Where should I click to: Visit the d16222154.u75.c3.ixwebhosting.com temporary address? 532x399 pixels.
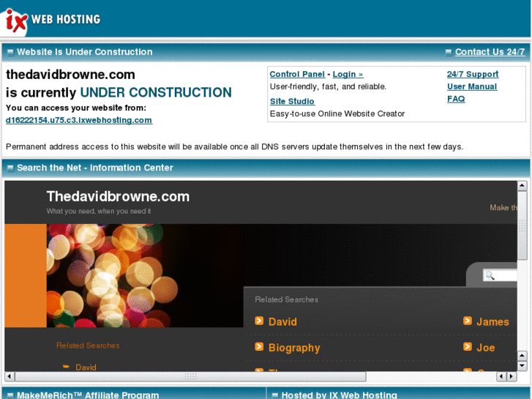[79, 120]
